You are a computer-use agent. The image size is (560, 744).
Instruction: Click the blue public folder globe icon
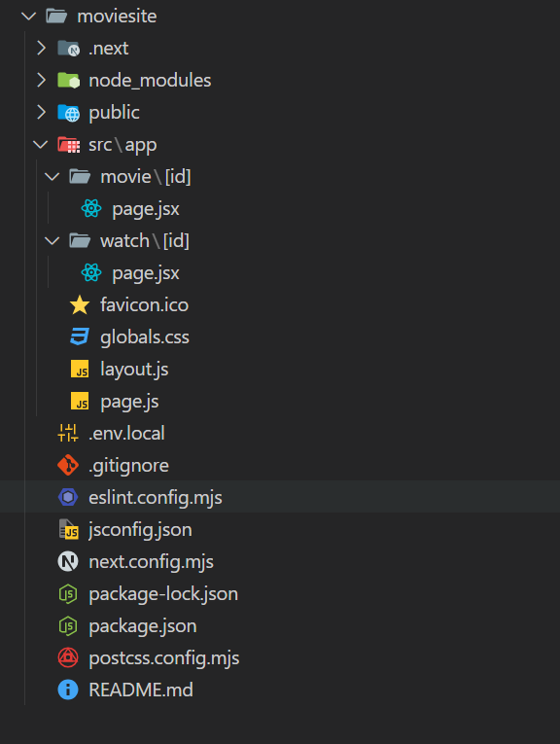pyautogui.click(x=69, y=113)
